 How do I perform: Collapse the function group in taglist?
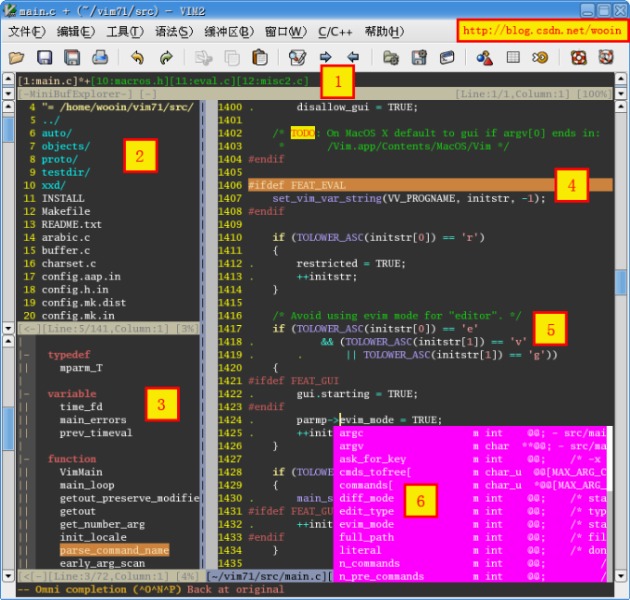pos(25,459)
